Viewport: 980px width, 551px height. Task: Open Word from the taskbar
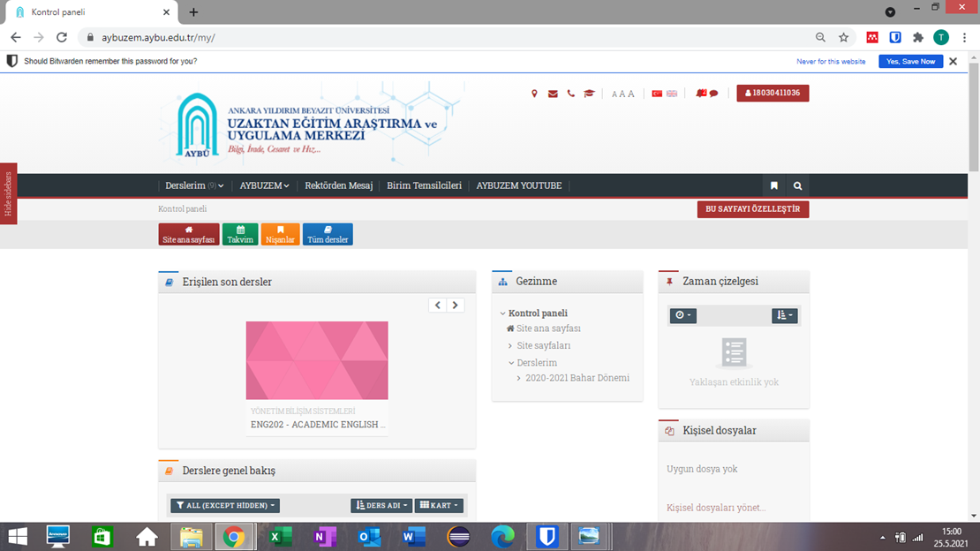(414, 537)
